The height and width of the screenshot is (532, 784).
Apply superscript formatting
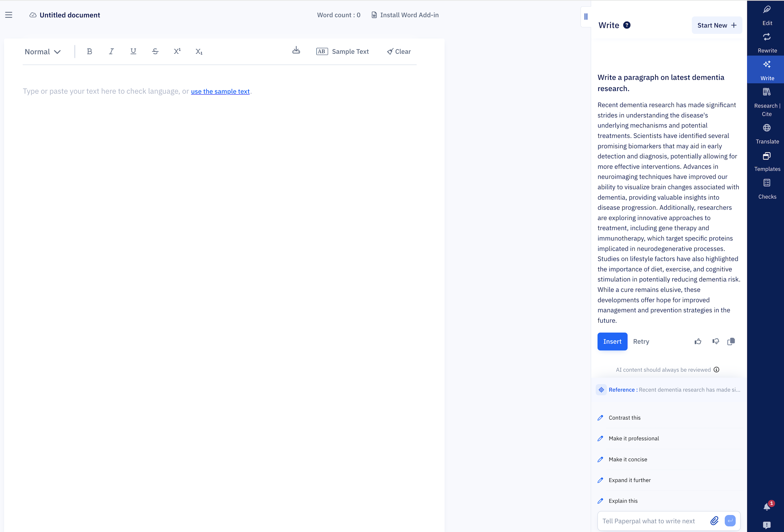click(x=177, y=51)
